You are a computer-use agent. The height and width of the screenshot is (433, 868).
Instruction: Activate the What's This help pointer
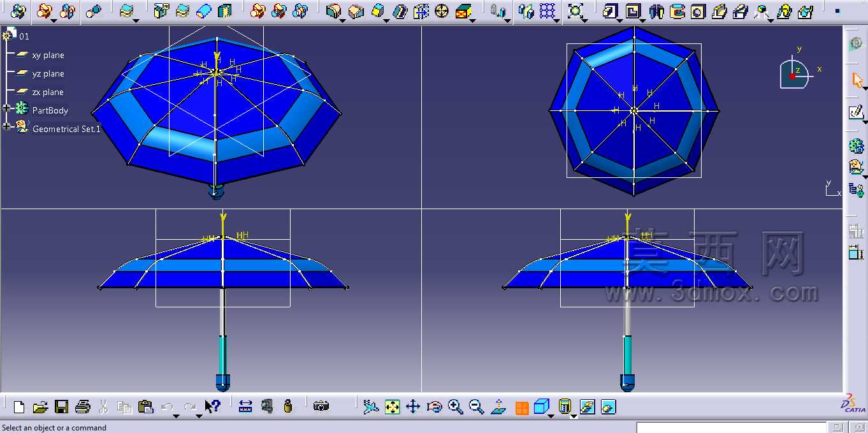click(212, 407)
